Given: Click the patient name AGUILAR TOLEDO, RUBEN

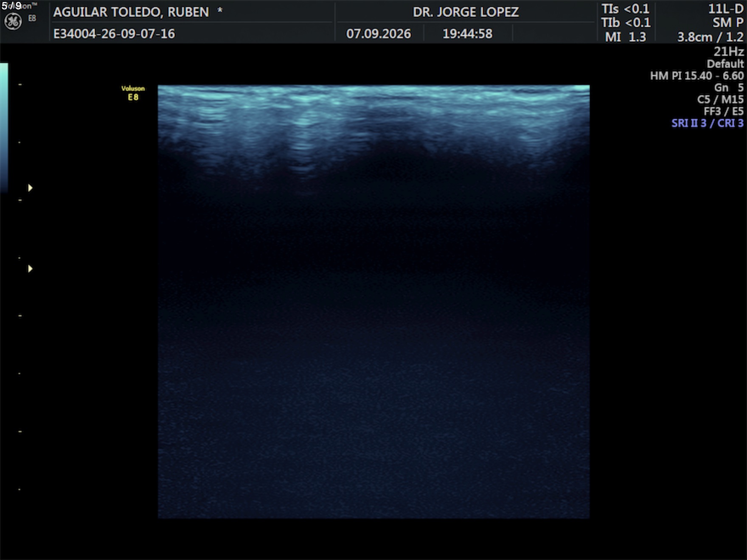Looking at the screenshot, I should coord(131,12).
